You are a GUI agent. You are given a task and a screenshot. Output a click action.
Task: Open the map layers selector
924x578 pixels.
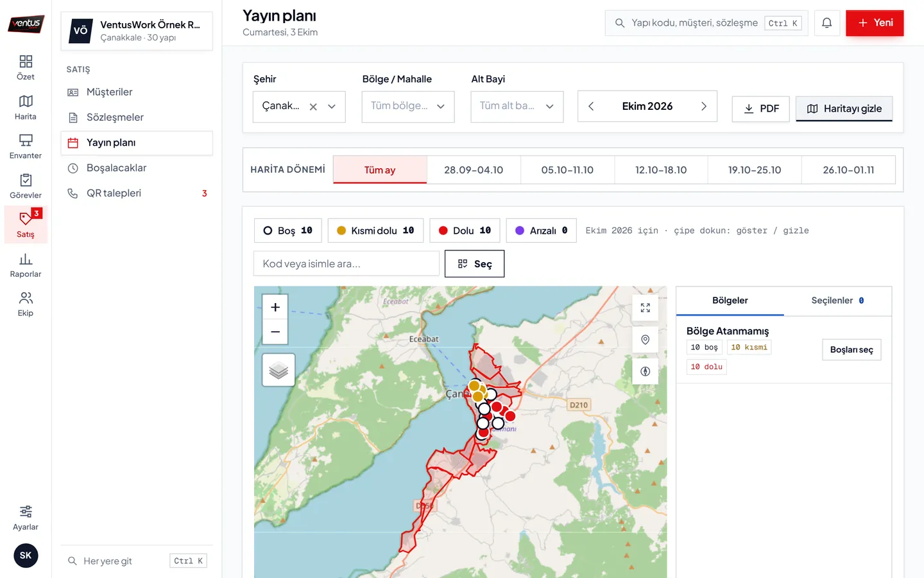click(278, 370)
